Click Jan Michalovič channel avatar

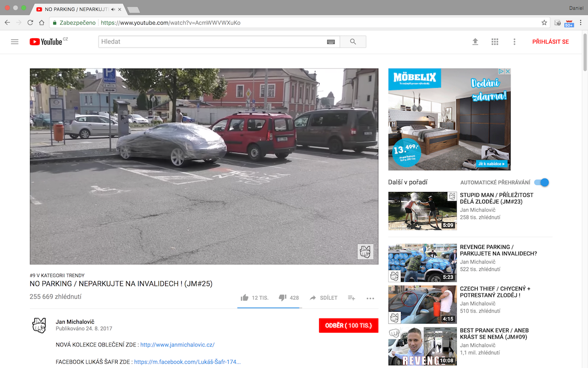39,324
